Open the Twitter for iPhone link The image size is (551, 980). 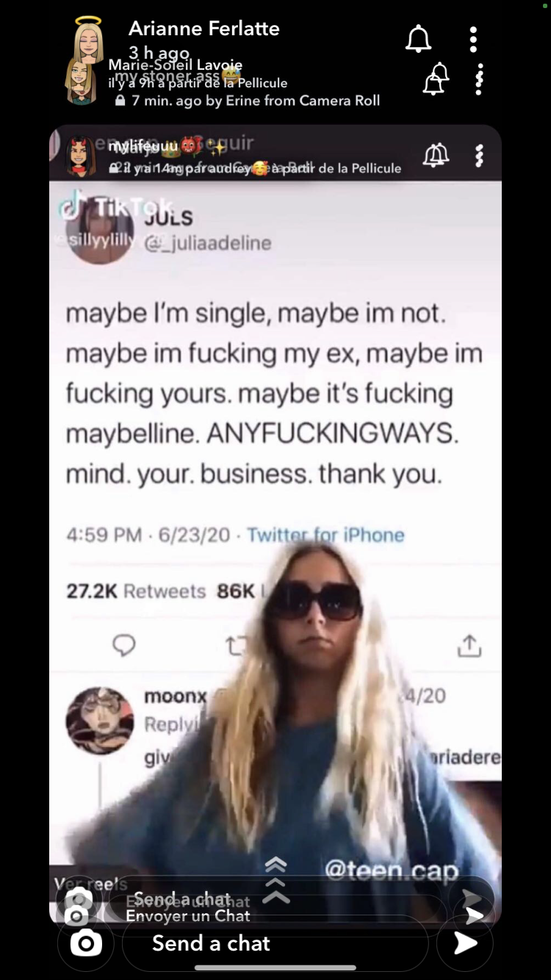(x=325, y=534)
